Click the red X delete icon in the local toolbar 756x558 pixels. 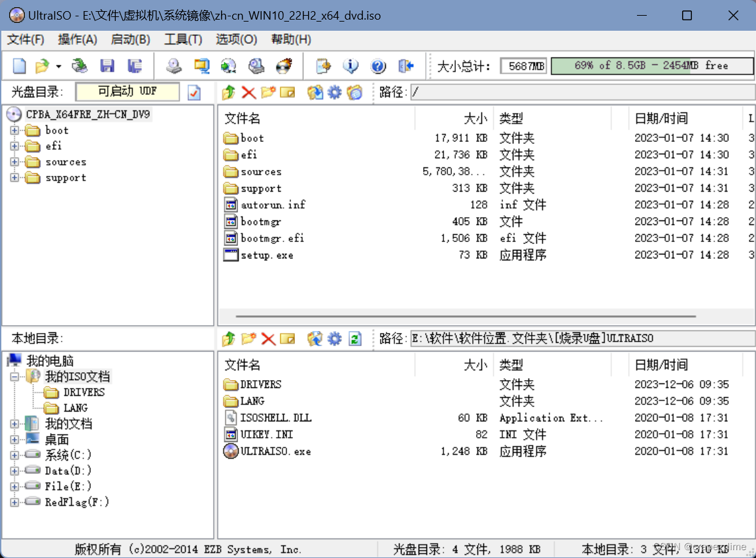point(268,339)
